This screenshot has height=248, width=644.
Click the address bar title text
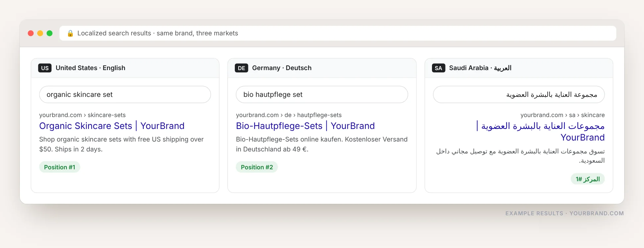[158, 33]
